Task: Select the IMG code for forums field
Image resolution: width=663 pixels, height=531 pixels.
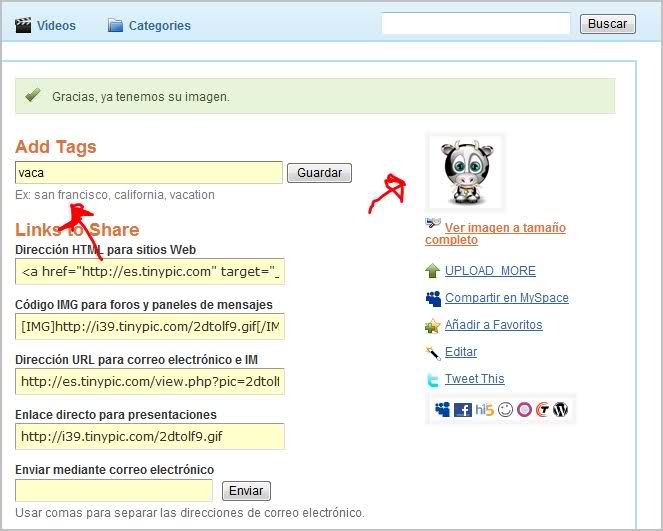Action: point(149,327)
